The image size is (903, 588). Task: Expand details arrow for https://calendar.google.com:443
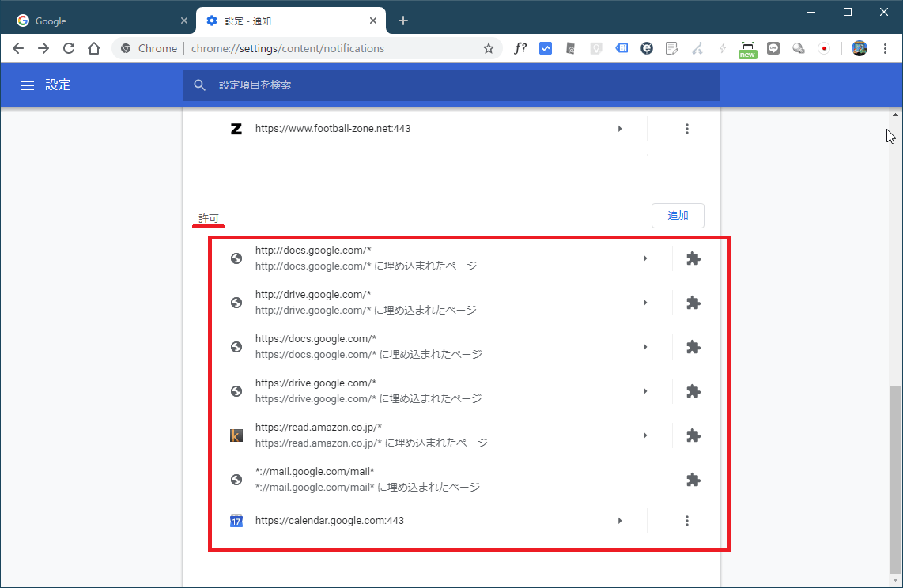pos(620,521)
